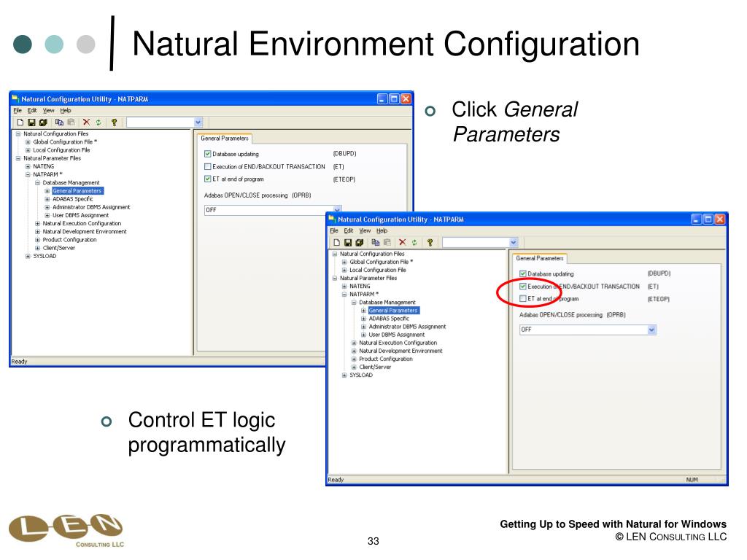Viewport: 747px width, 560px height.
Task: Open the Help menu in front window
Action: 382,230
